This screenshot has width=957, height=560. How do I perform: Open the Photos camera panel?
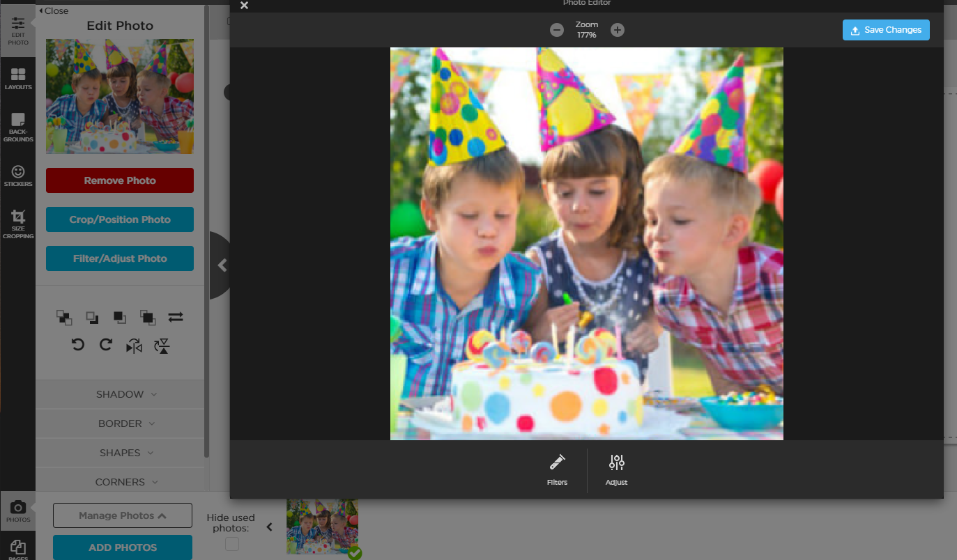point(18,511)
